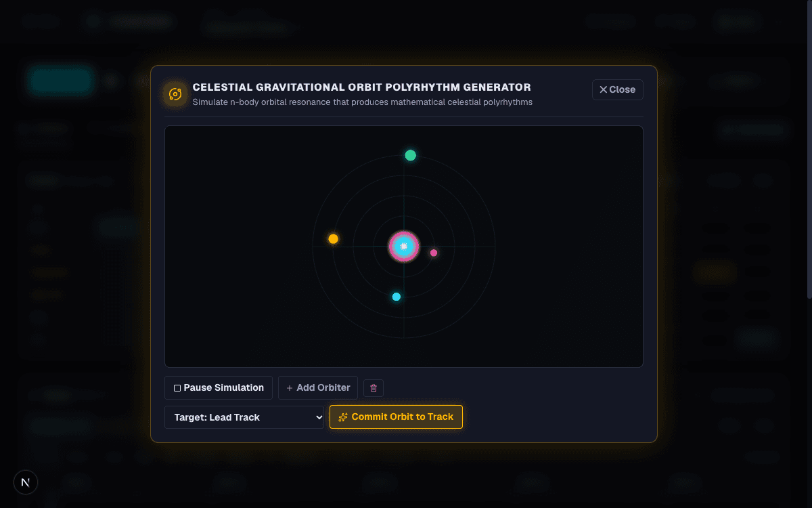812x508 pixels.
Task: Commit Orbit to Track
Action: click(x=396, y=417)
